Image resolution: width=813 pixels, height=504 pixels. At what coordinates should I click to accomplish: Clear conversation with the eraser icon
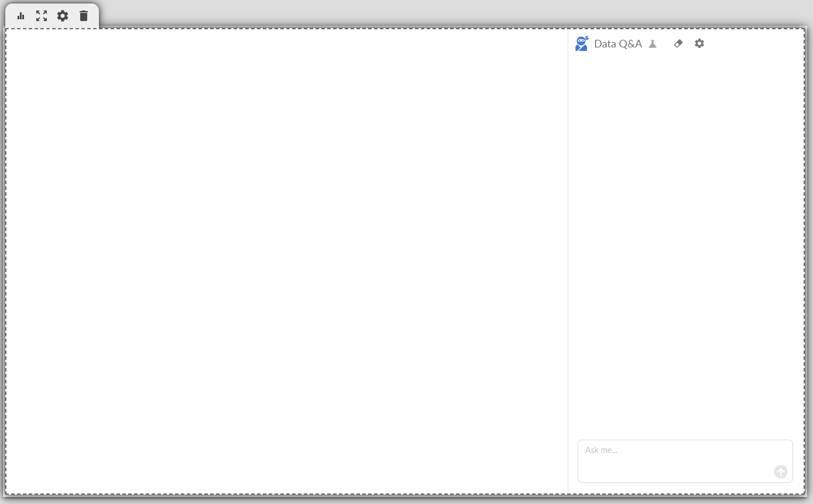click(678, 43)
